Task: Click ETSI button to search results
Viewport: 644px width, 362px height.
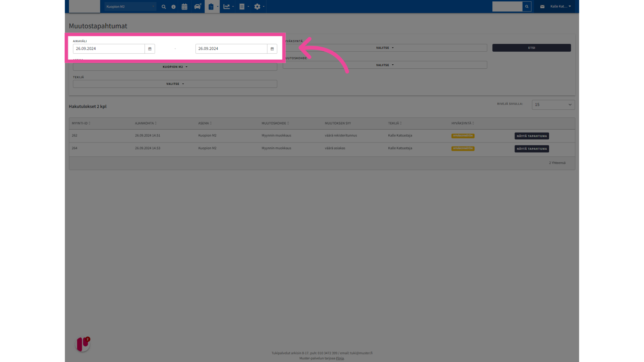Action: [x=531, y=48]
